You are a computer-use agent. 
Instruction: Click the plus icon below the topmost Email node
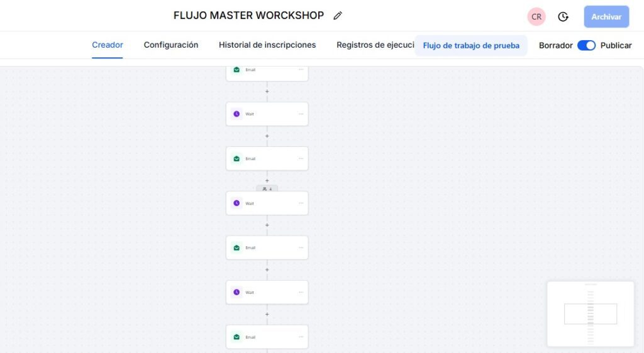267,92
